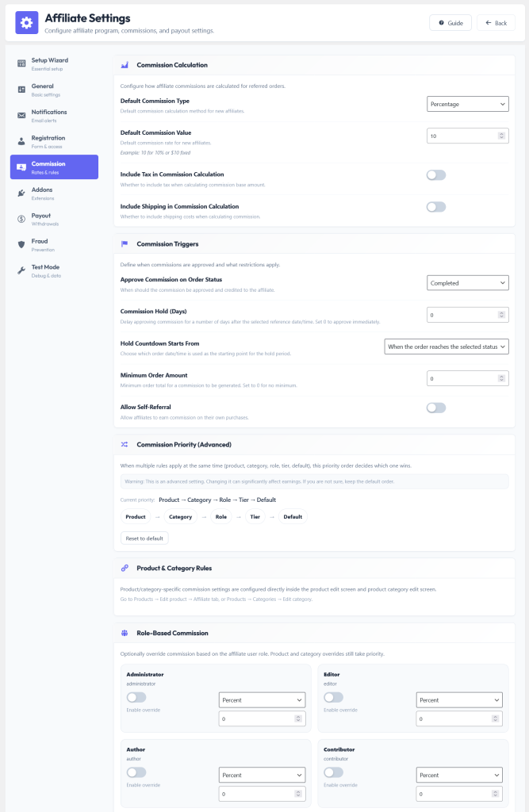The image size is (529, 812).
Task: Click the Affiliate Settings gear icon
Action: 26,23
